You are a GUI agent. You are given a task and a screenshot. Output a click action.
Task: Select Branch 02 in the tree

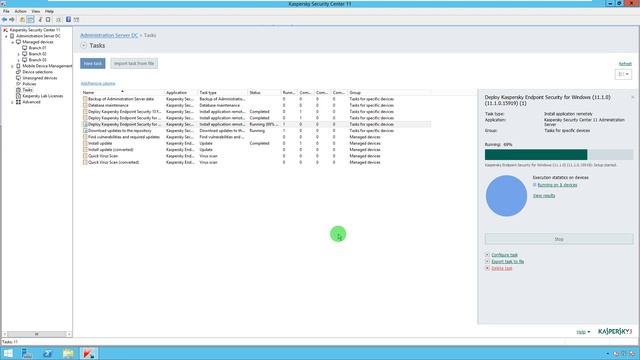(x=37, y=54)
